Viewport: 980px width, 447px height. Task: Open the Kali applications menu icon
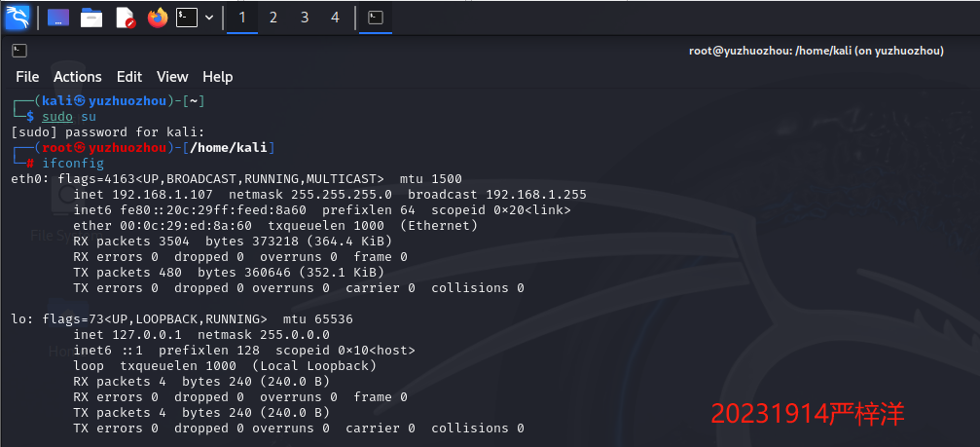[18, 18]
